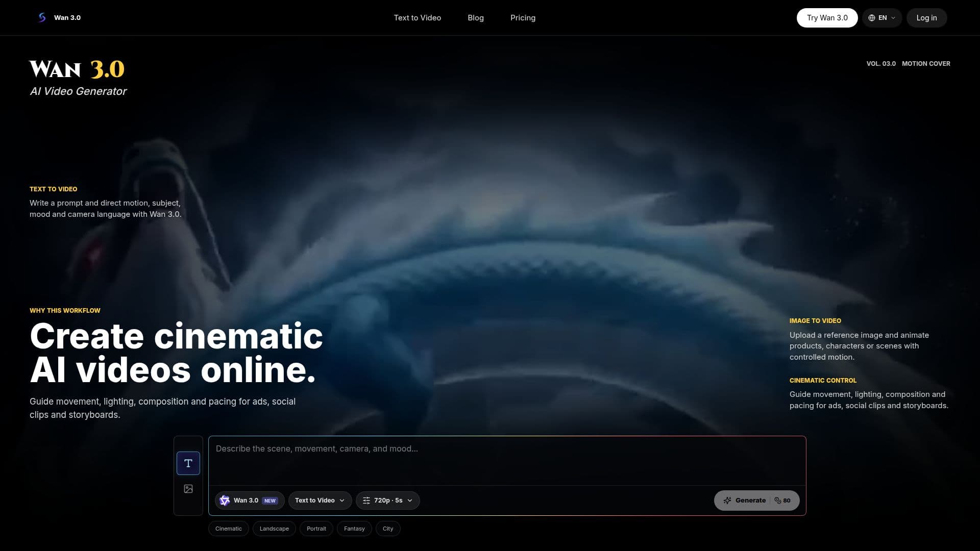Click the TEXT TO VIDEO yellow heading
The height and width of the screenshot is (551, 980).
(54, 189)
